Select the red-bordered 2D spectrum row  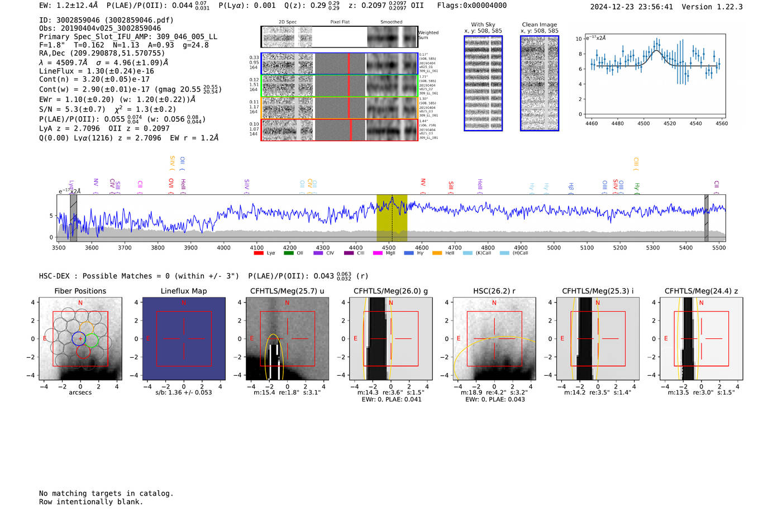click(340, 130)
